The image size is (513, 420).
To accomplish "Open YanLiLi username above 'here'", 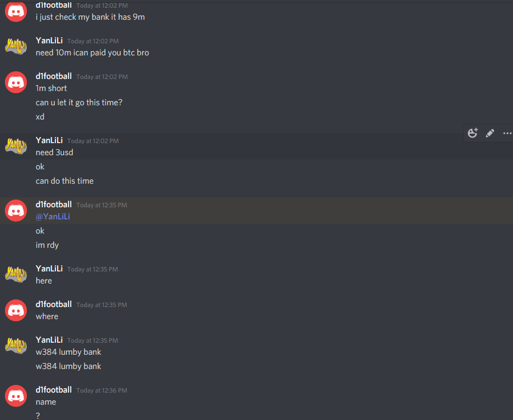I will (x=49, y=269).
